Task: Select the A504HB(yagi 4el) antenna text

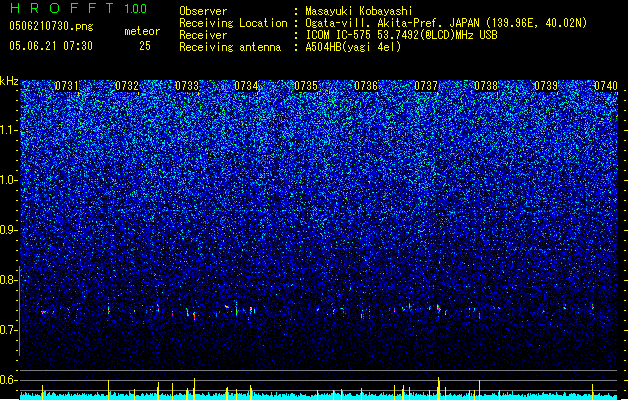Action: click(353, 47)
